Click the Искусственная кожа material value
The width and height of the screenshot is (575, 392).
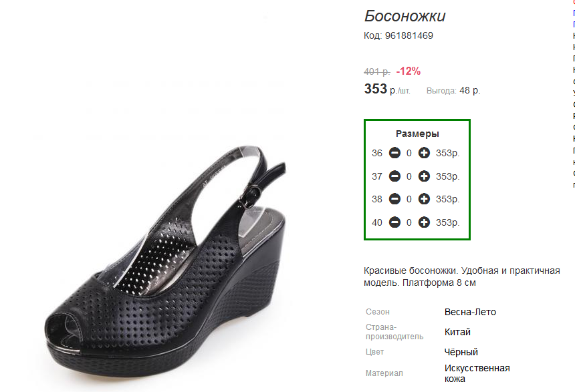(477, 373)
